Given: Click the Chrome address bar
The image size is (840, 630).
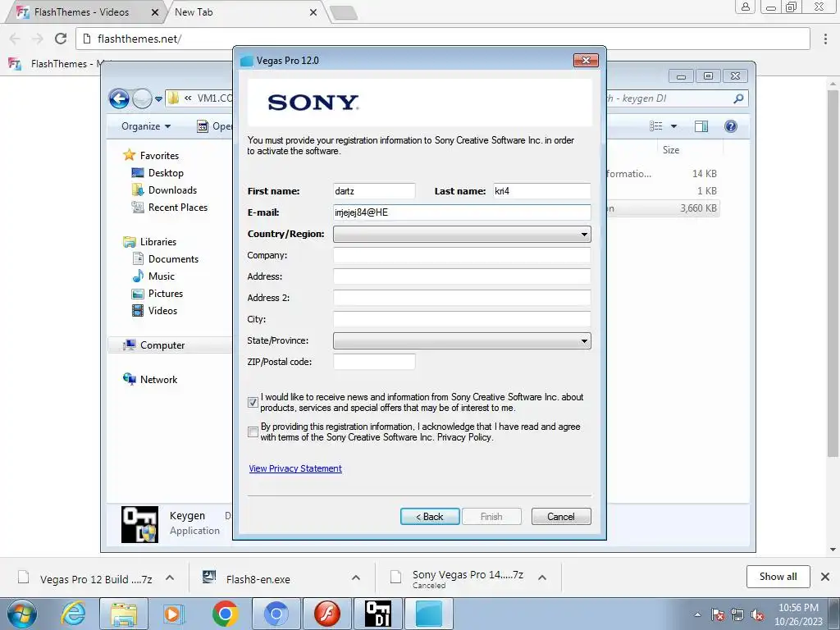Looking at the screenshot, I should pyautogui.click(x=442, y=39).
